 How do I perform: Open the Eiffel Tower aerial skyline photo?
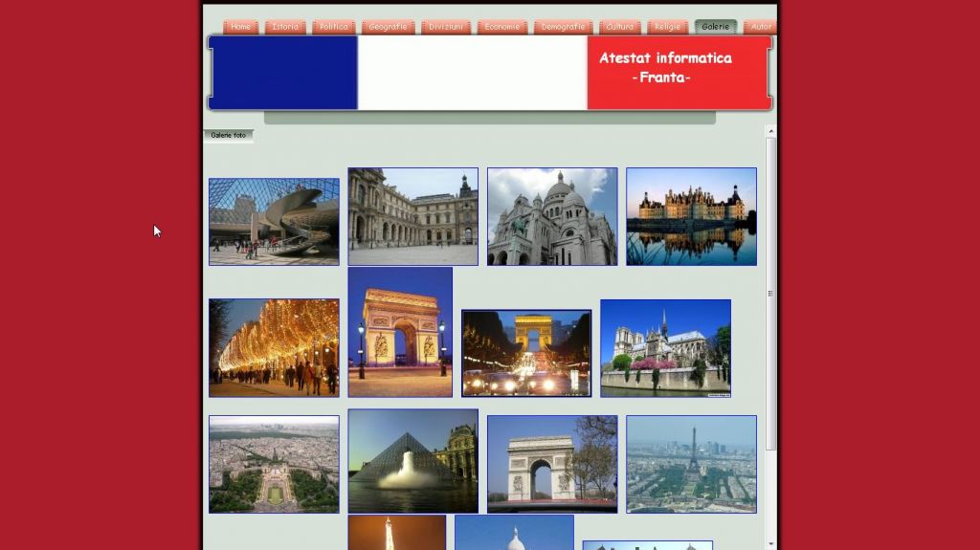(691, 464)
